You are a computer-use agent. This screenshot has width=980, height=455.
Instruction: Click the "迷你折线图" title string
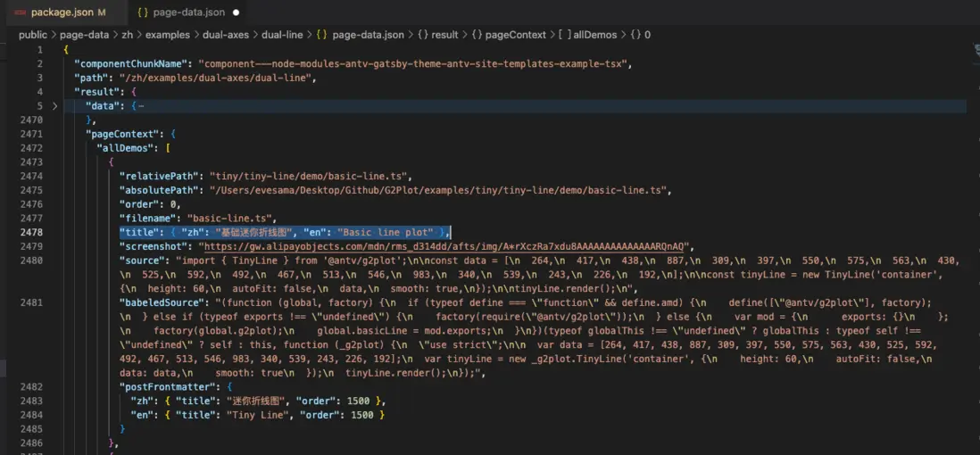click(x=256, y=401)
